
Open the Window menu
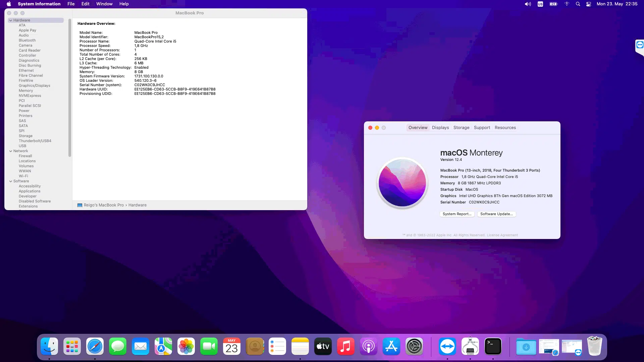pos(104,4)
